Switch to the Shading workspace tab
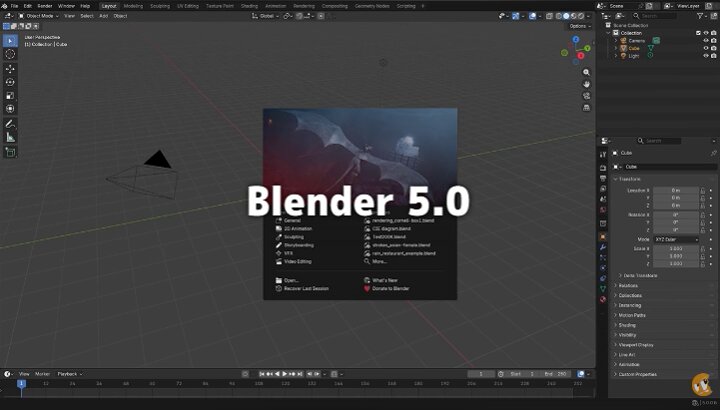Image resolution: width=720 pixels, height=410 pixels. 249,6
